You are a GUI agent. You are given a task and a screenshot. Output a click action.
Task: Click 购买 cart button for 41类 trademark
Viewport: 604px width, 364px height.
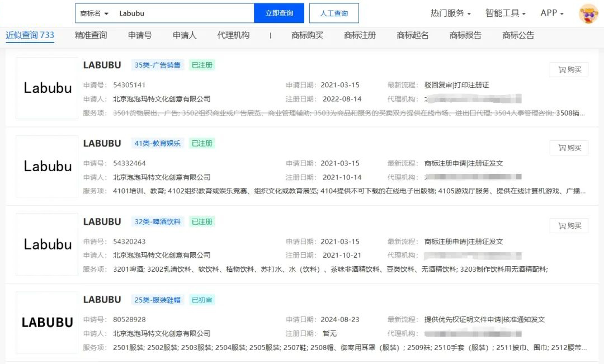click(569, 148)
